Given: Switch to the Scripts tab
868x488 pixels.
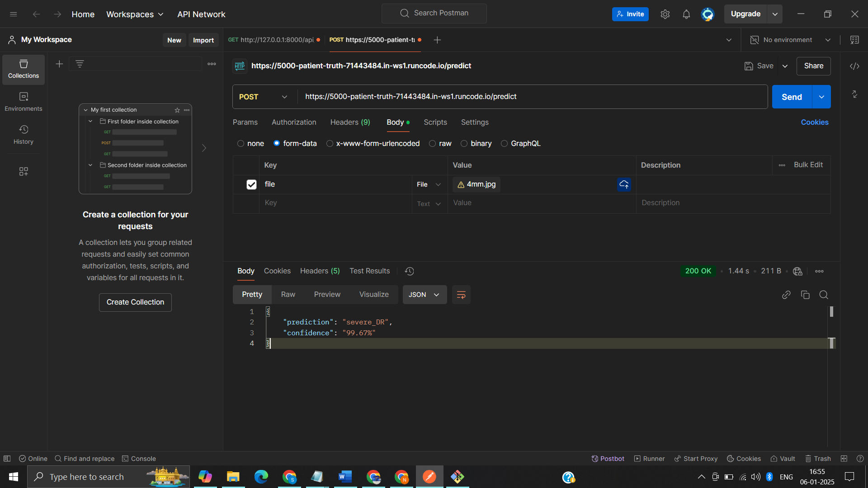Looking at the screenshot, I should pyautogui.click(x=435, y=122).
